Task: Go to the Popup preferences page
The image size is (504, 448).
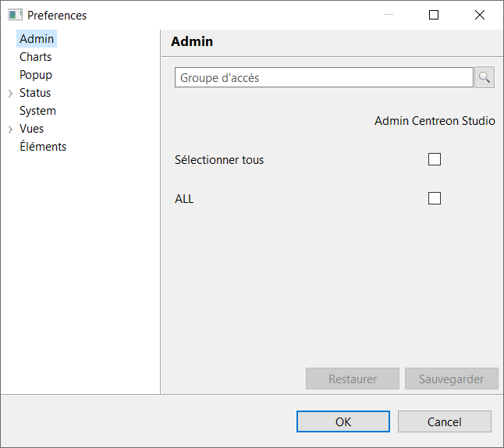Action: pyautogui.click(x=36, y=75)
